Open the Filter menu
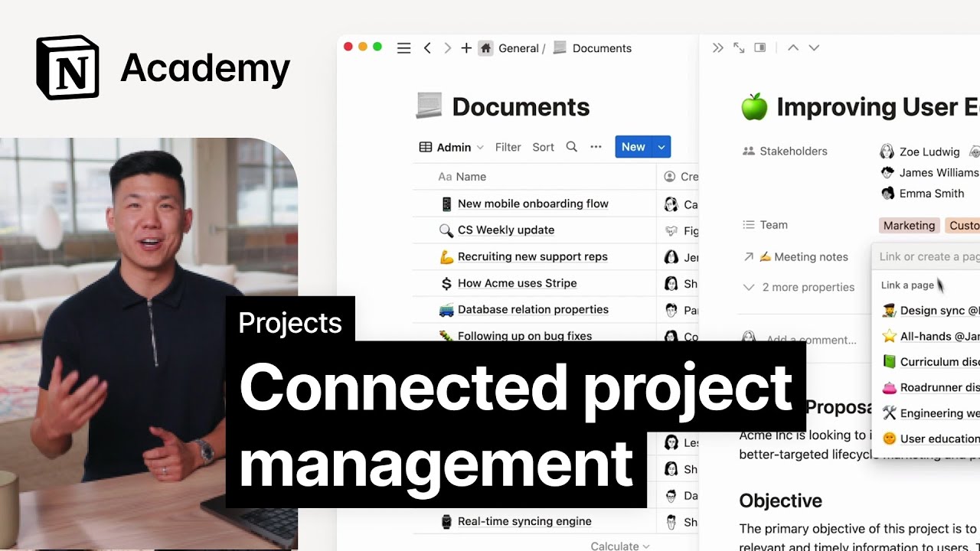 point(508,147)
